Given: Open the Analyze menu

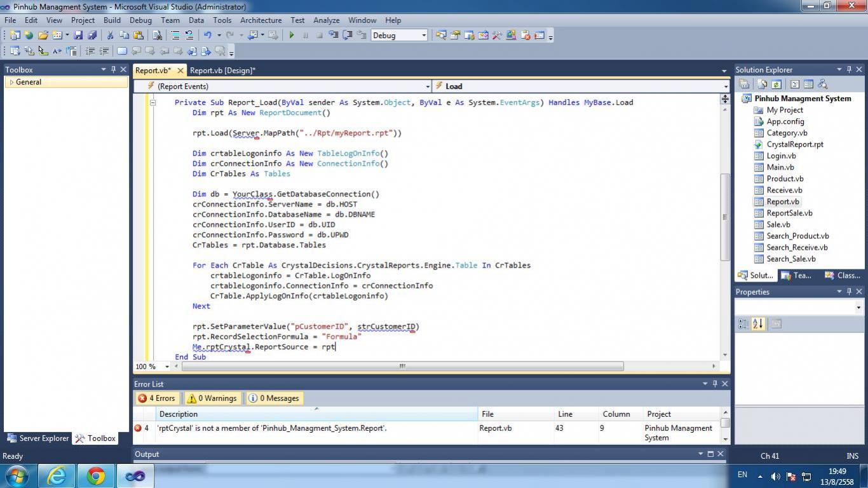Looking at the screenshot, I should 326,20.
